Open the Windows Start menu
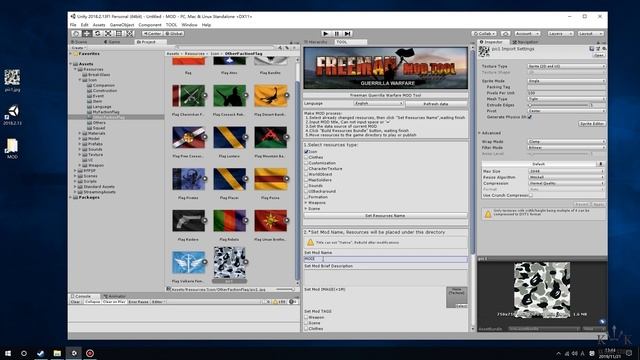This screenshot has height=360, width=640. [8, 353]
